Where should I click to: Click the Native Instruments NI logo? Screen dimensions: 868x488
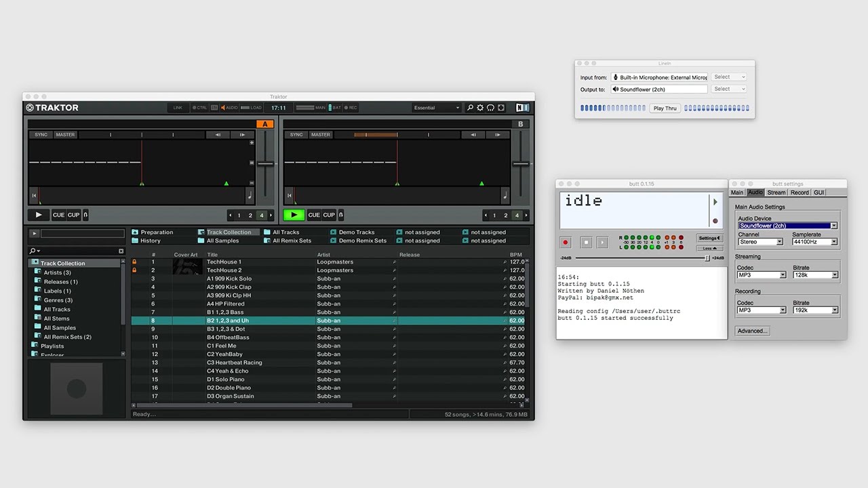tap(522, 108)
